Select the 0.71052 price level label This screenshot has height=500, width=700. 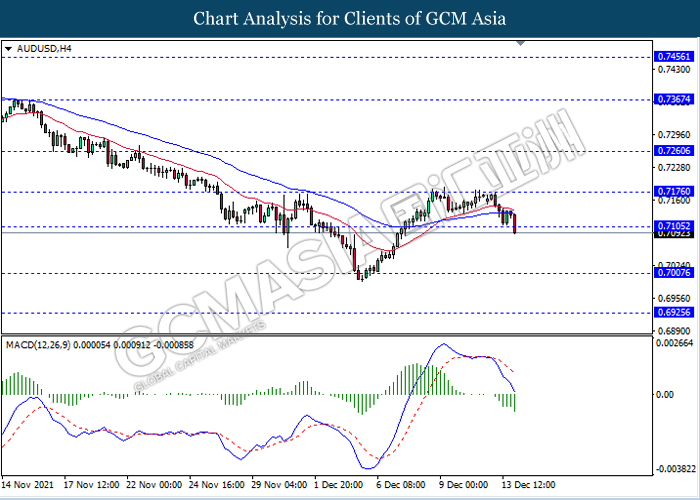coord(674,226)
